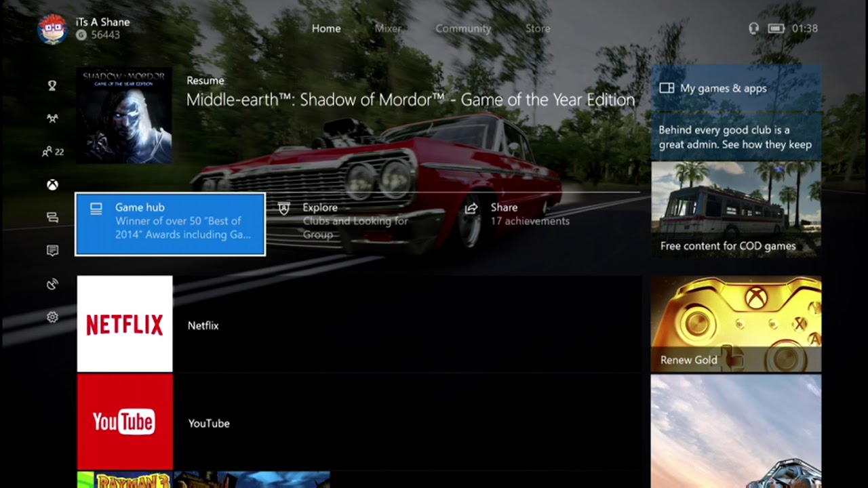Click the clock reading 01:38

(x=805, y=28)
